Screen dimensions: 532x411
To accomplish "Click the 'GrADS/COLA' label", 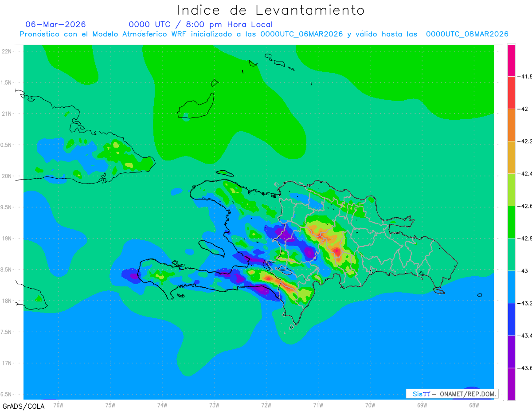I will click(23, 406).
